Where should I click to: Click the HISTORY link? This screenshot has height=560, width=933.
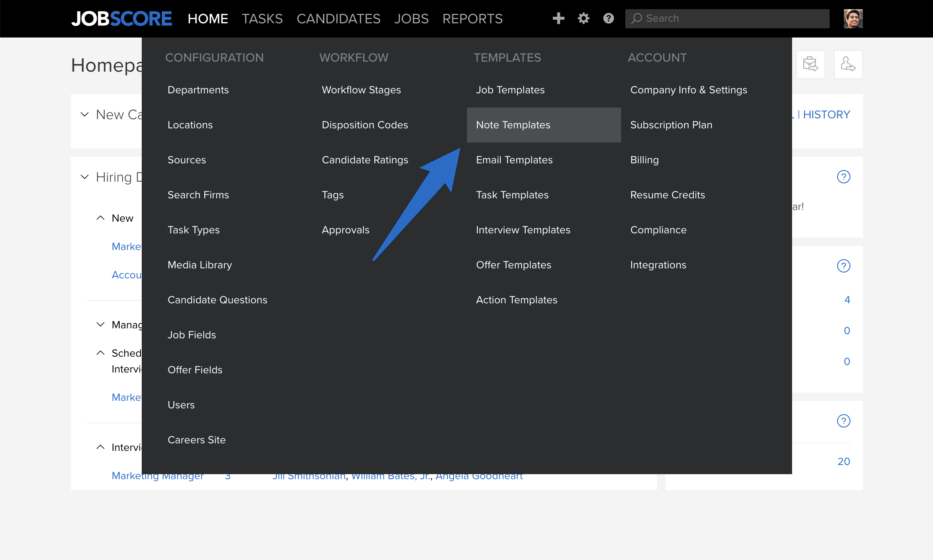[x=826, y=115]
